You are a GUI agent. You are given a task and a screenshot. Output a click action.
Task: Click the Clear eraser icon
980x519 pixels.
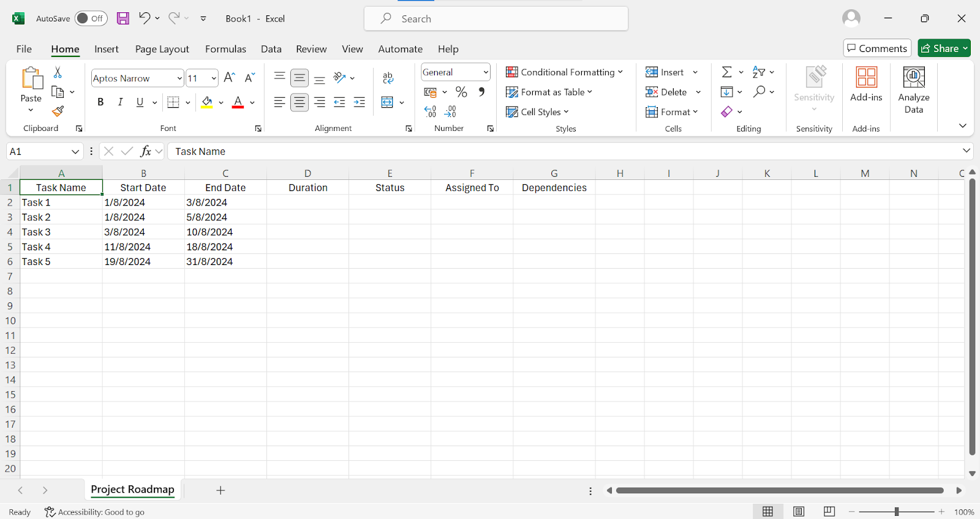(726, 111)
